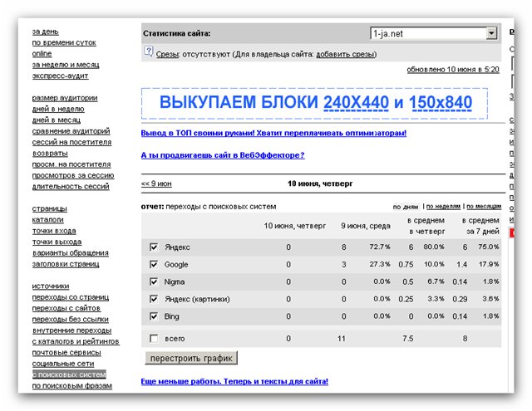532x411 pixels.
Task: Click the help question mark icon near Срезы
Action: tap(149, 54)
